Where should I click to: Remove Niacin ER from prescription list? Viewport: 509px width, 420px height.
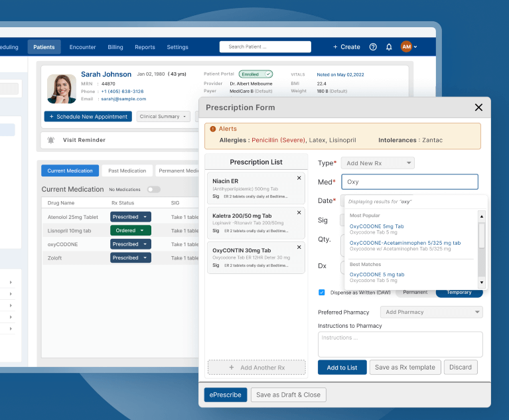(x=299, y=178)
